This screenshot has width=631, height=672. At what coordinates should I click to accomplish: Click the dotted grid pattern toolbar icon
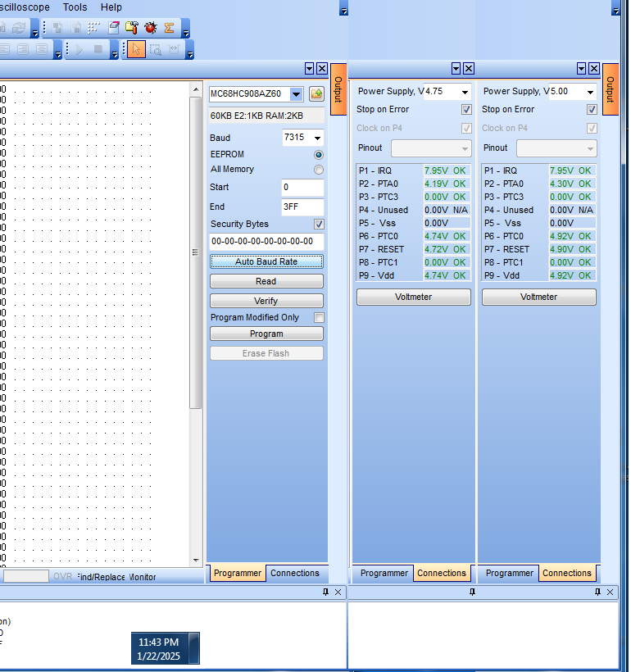(94, 28)
